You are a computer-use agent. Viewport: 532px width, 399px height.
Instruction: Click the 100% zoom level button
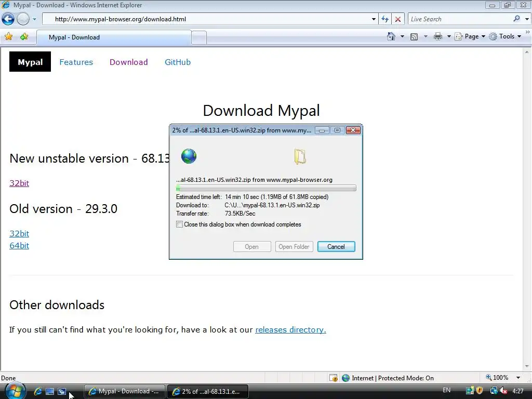pos(497,378)
